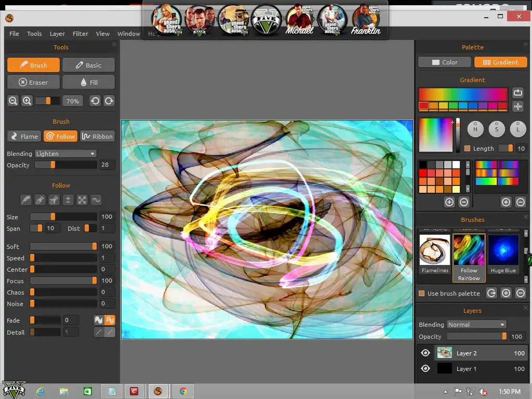Click the Soft slider
This screenshot has width=532, height=399.
63,246
